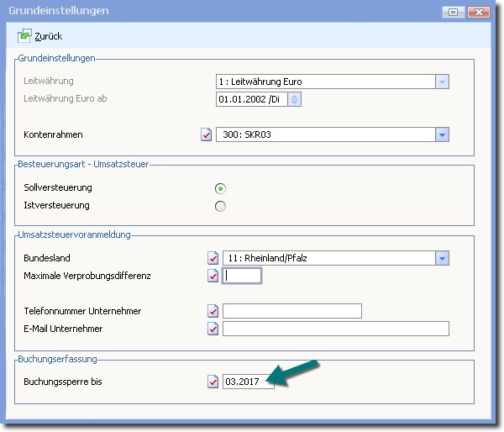The width and height of the screenshot is (504, 432).
Task: Select the Istversteuerung radio button
Action: 221,206
